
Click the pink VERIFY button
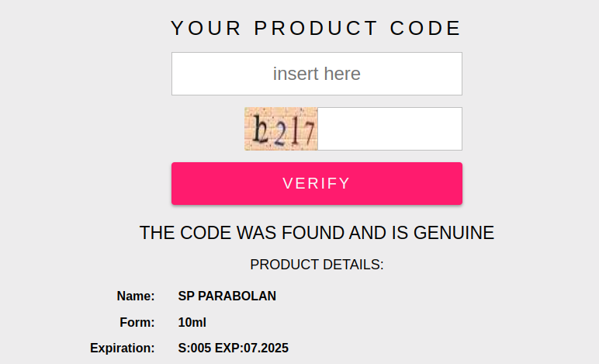[317, 183]
